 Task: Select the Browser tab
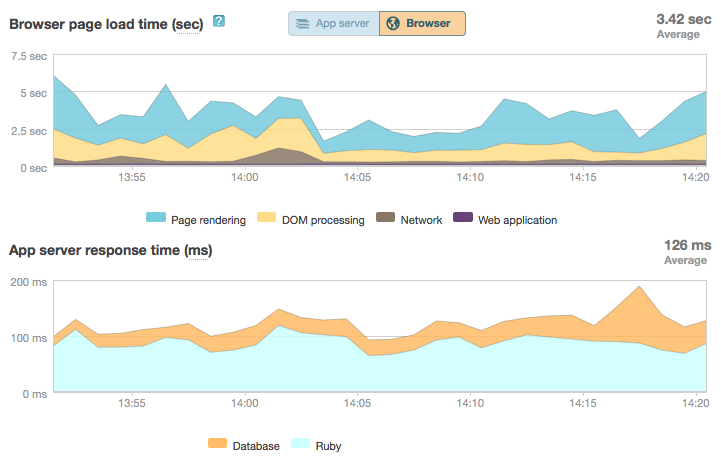click(422, 23)
